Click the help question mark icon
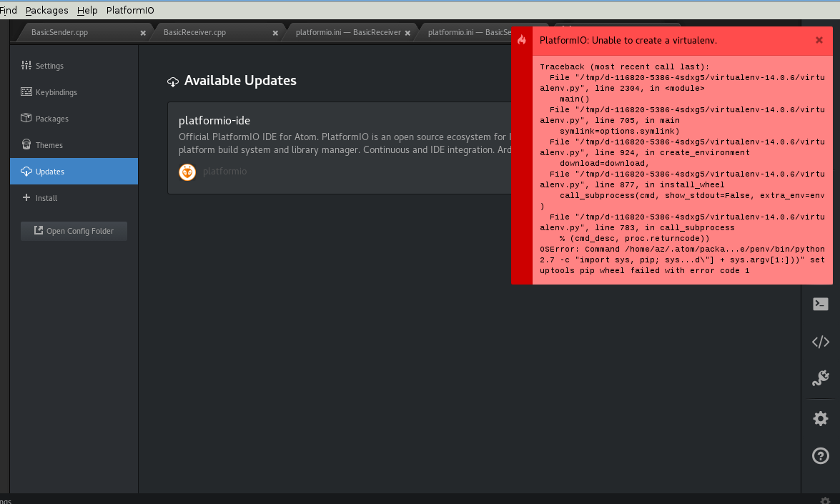Screen dimensions: 840x504 pyautogui.click(x=820, y=456)
